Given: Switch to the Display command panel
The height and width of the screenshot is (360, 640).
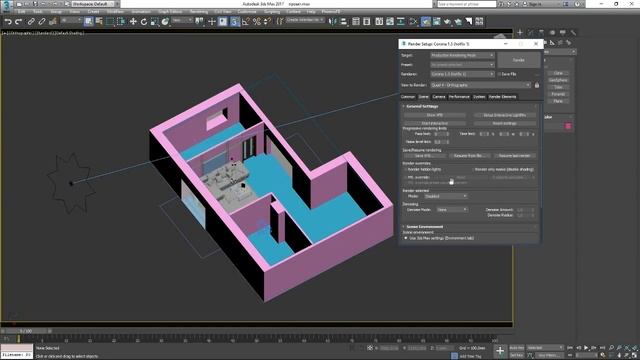Looking at the screenshot, I should [x=562, y=32].
